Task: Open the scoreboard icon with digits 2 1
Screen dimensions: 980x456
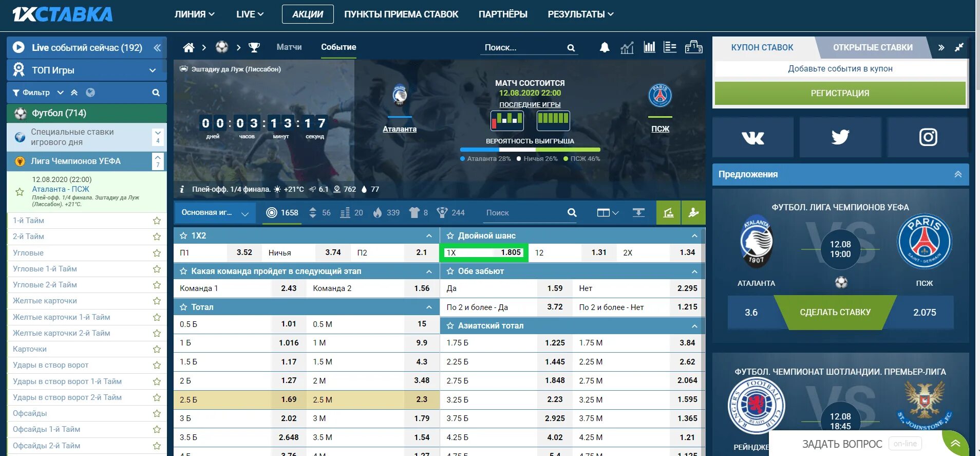Action: point(693,47)
